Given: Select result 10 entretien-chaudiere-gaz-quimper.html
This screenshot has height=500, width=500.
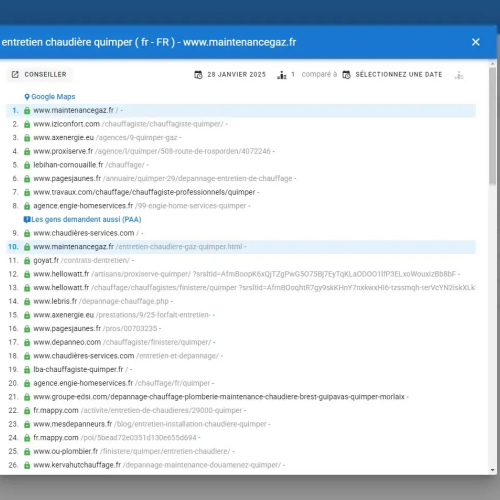Looking at the screenshot, I should [241, 247].
